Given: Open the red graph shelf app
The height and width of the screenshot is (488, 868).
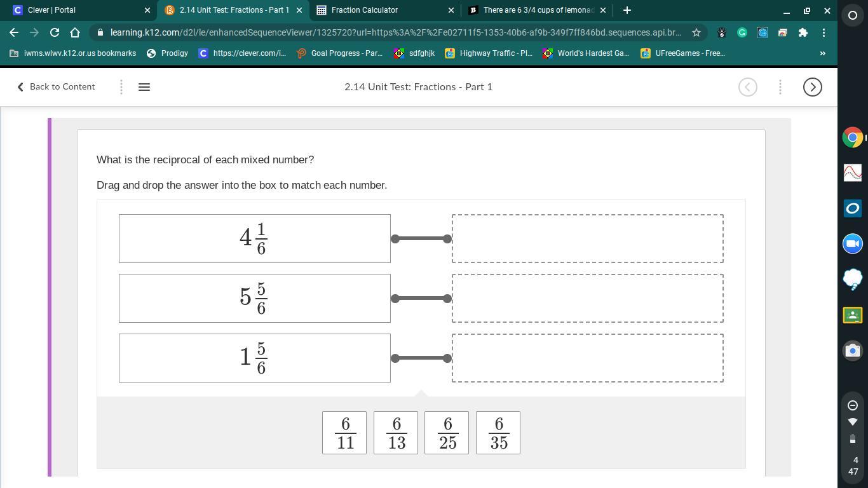Looking at the screenshot, I should (x=852, y=172).
